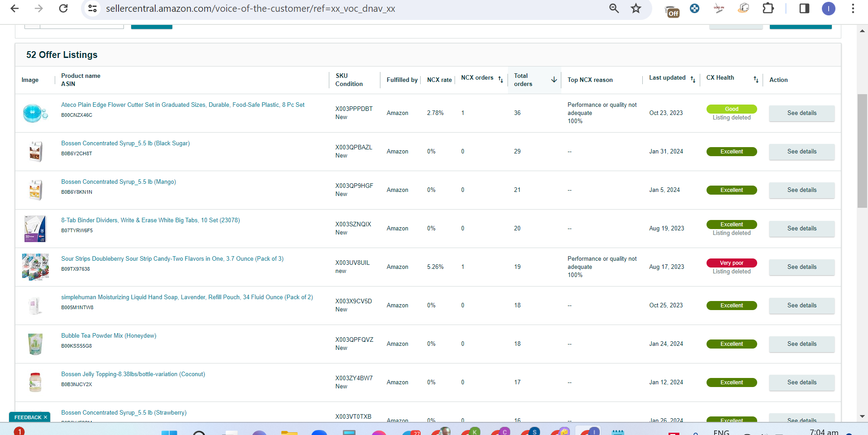The image size is (868, 435).
Task: Click the Sour Strips candy product image
Action: [x=35, y=267]
